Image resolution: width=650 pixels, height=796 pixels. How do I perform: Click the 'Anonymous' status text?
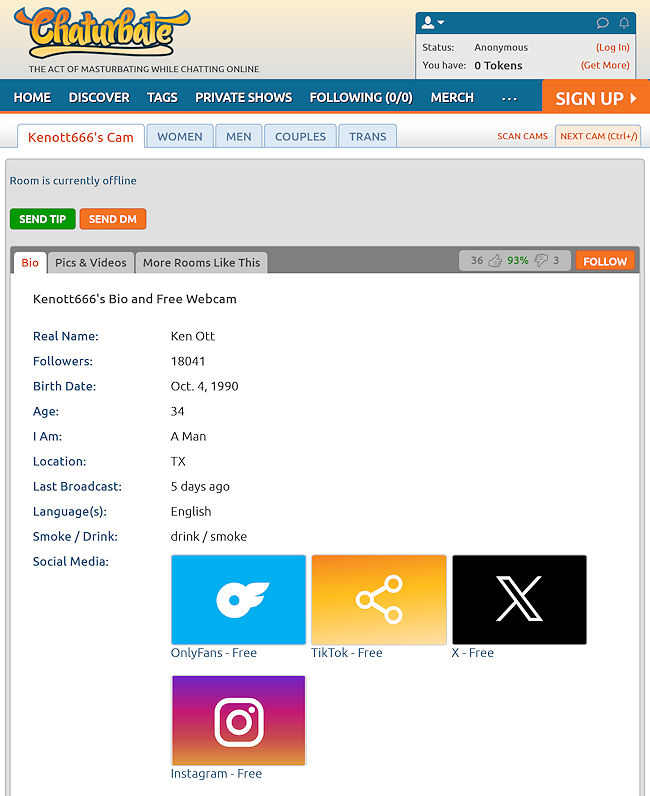click(501, 47)
